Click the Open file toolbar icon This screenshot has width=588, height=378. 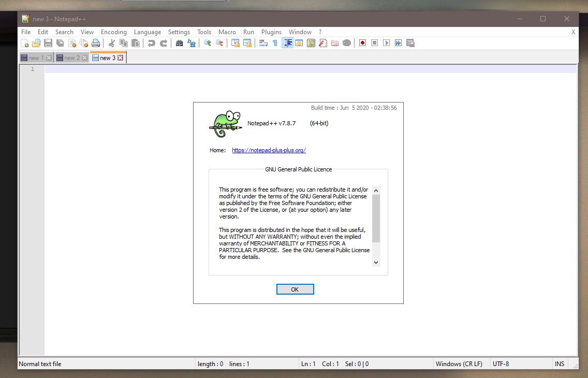click(36, 43)
